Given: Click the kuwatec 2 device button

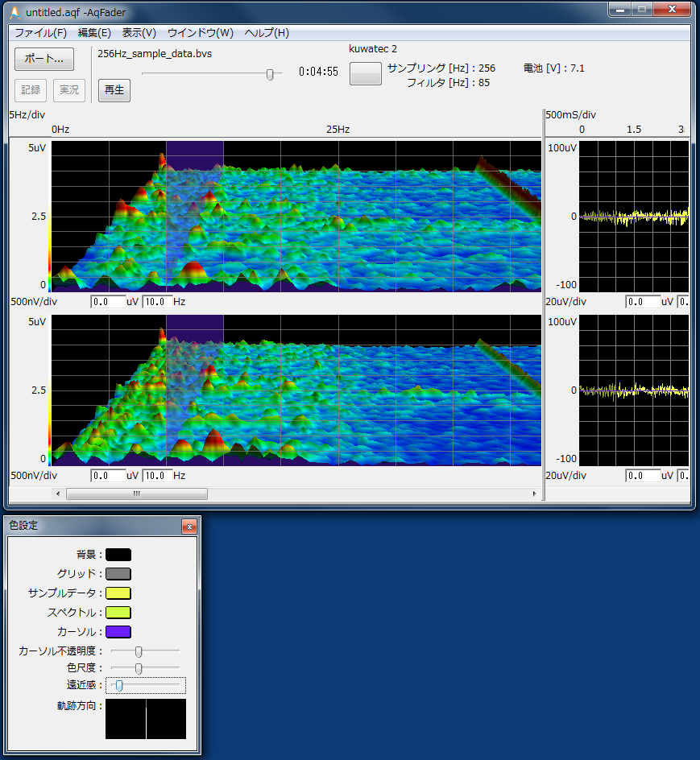Looking at the screenshot, I should (366, 73).
